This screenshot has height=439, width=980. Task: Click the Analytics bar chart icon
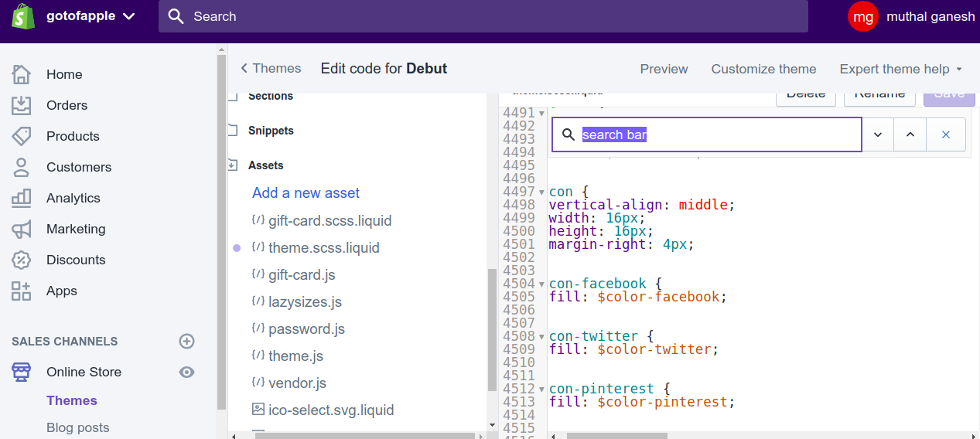pyautogui.click(x=22, y=198)
